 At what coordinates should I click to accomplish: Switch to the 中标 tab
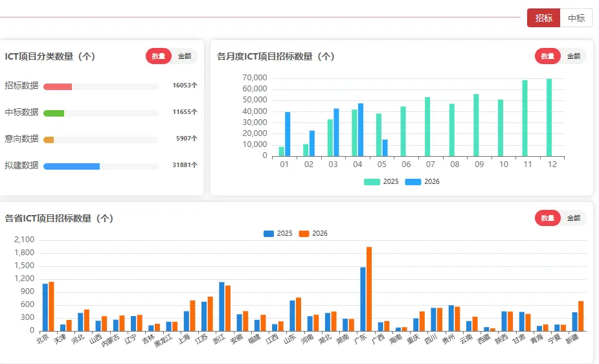[576, 18]
